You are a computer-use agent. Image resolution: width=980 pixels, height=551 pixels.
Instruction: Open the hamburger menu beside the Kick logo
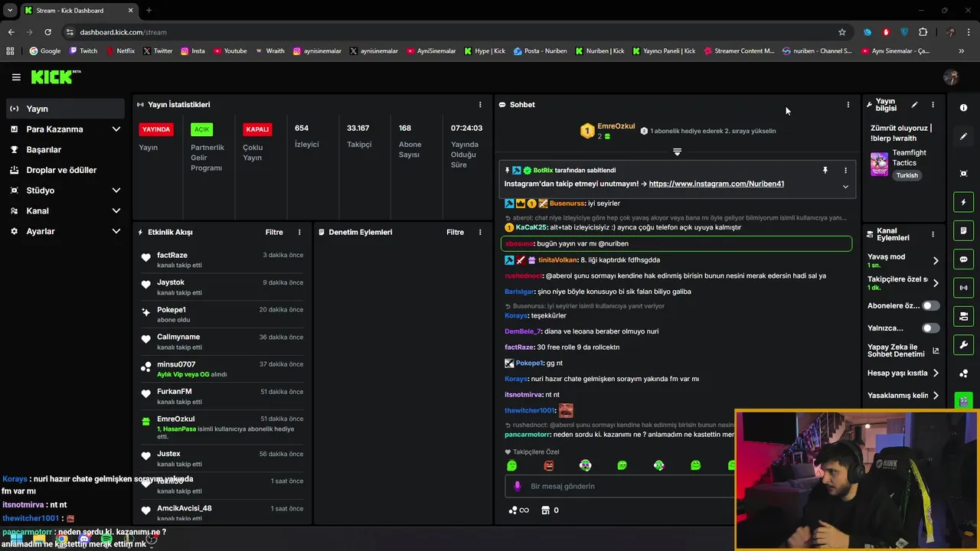coord(16,77)
